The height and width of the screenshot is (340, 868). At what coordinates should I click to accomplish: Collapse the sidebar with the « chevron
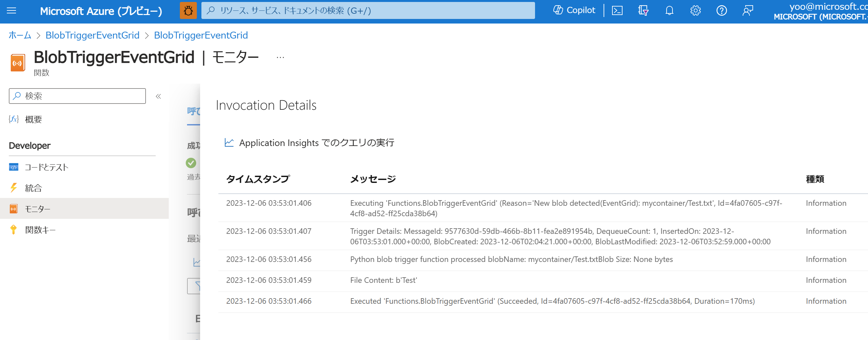click(158, 96)
